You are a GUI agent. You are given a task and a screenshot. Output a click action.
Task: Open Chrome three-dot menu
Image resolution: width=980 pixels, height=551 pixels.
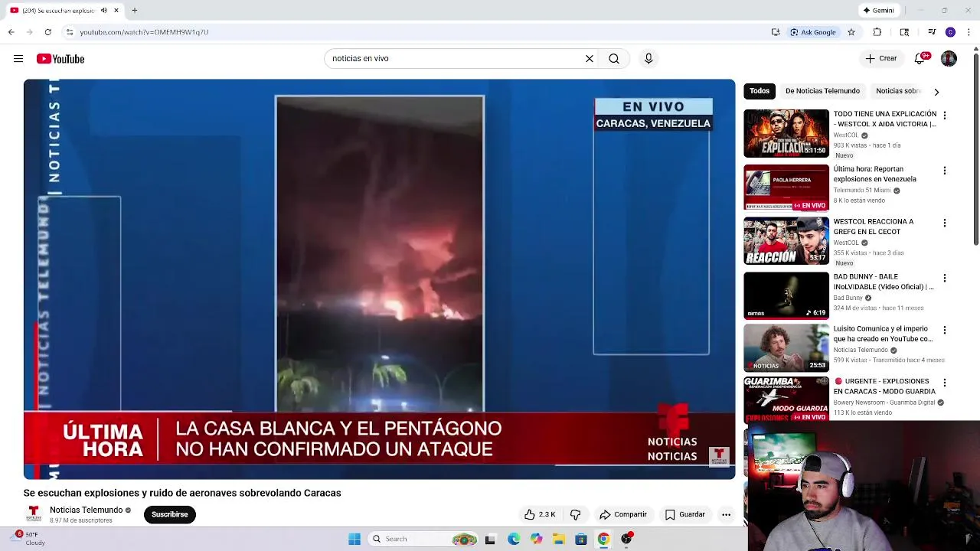(969, 32)
